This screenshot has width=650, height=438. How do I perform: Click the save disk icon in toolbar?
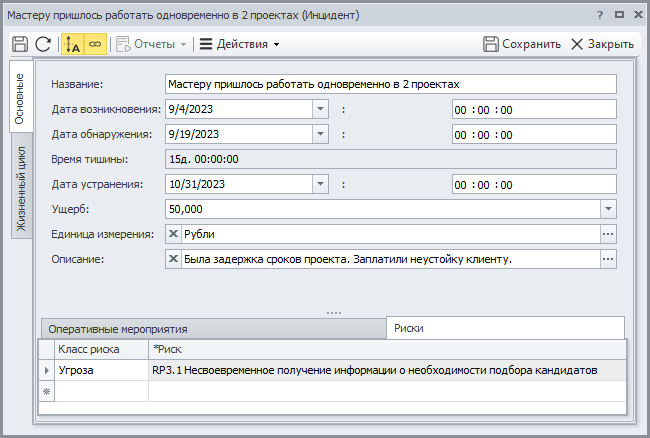click(19, 44)
